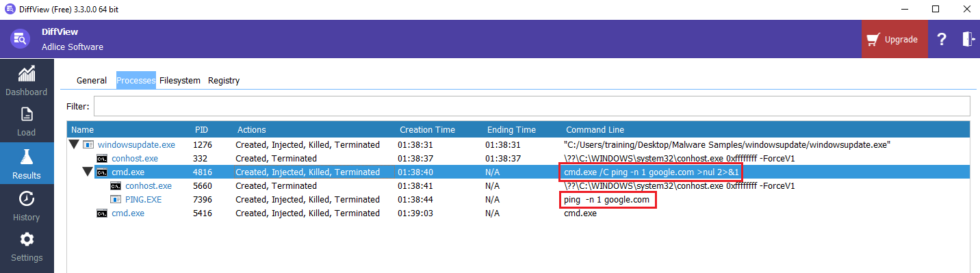Click PID value 1276
Viewport: 980px width, 273px height.
click(x=203, y=144)
